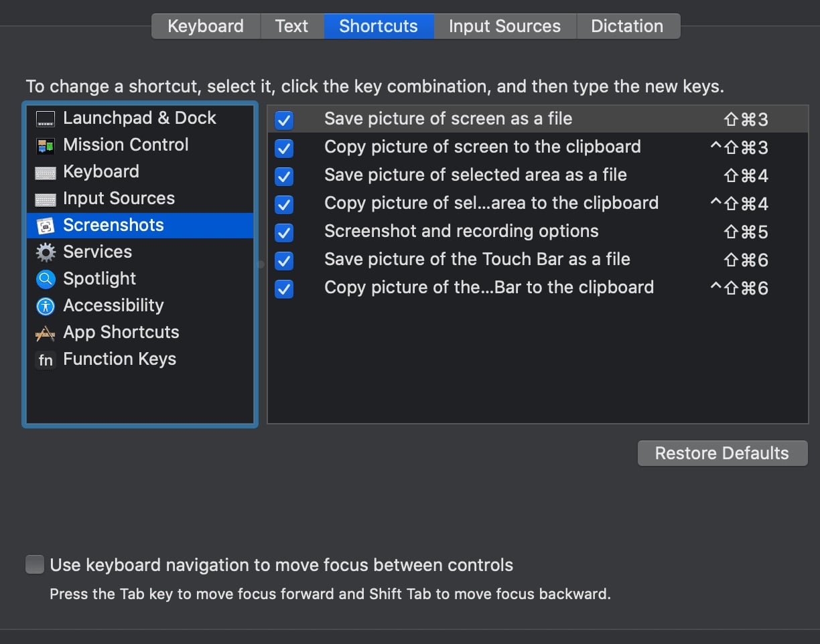Click the Restore Defaults button
This screenshot has width=820, height=644.
click(722, 453)
